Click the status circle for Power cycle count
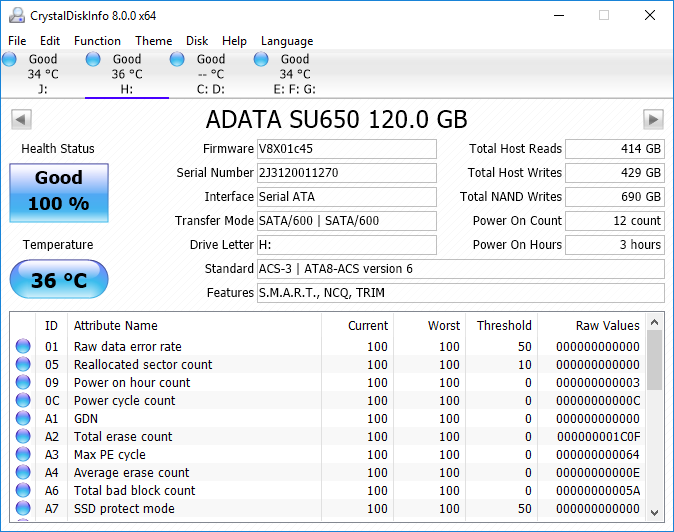Screen dimensions: 674x532 click(23, 400)
